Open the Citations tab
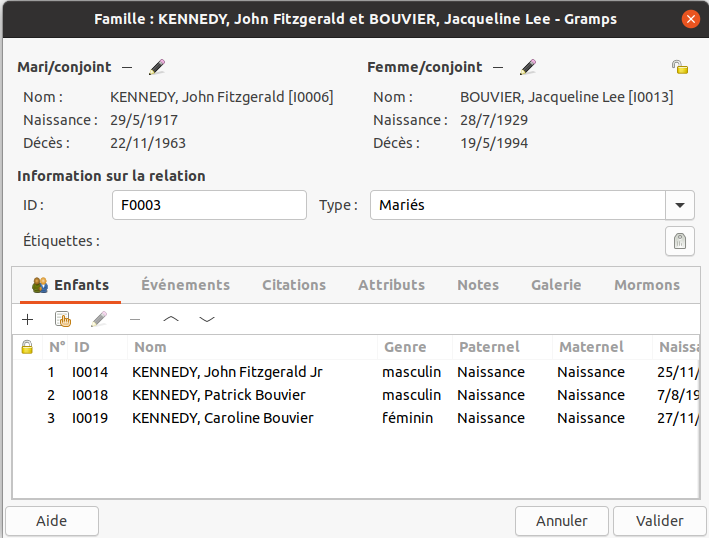The image size is (709, 538). [x=294, y=285]
